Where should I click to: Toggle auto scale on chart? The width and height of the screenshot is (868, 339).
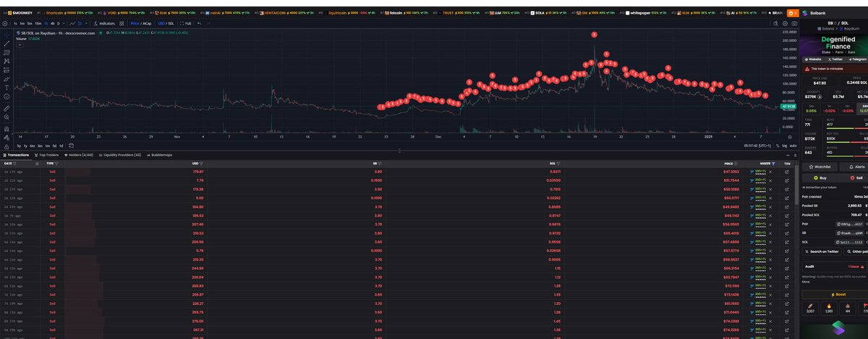[x=793, y=146]
